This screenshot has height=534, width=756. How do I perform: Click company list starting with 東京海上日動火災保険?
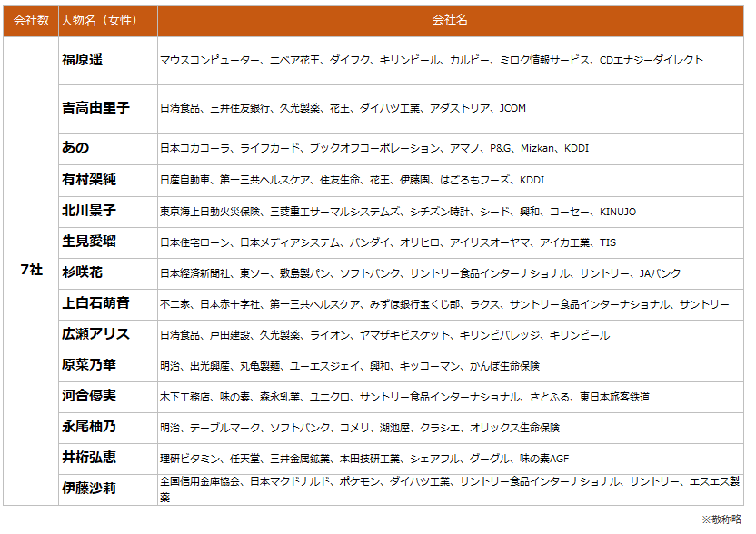tap(398, 212)
